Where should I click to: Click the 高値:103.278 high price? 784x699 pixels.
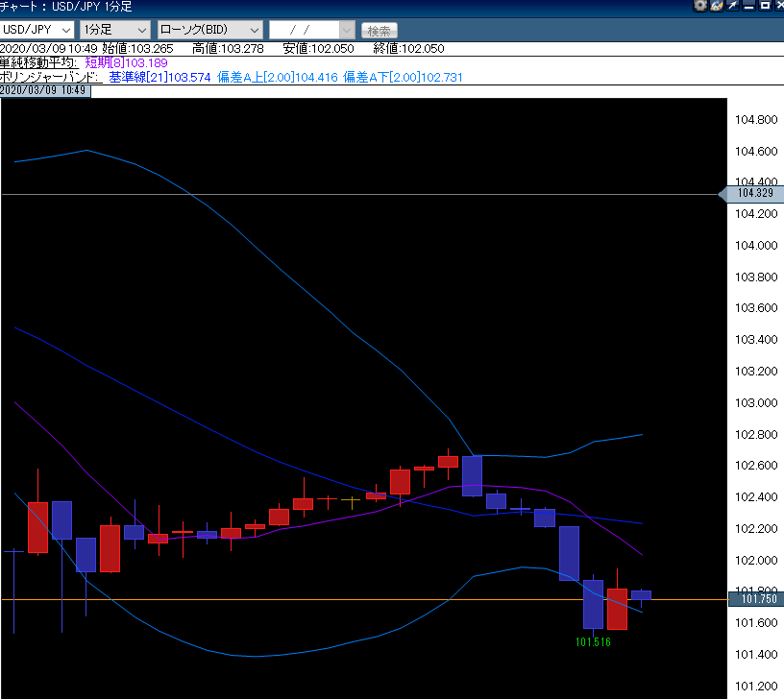tap(228, 48)
